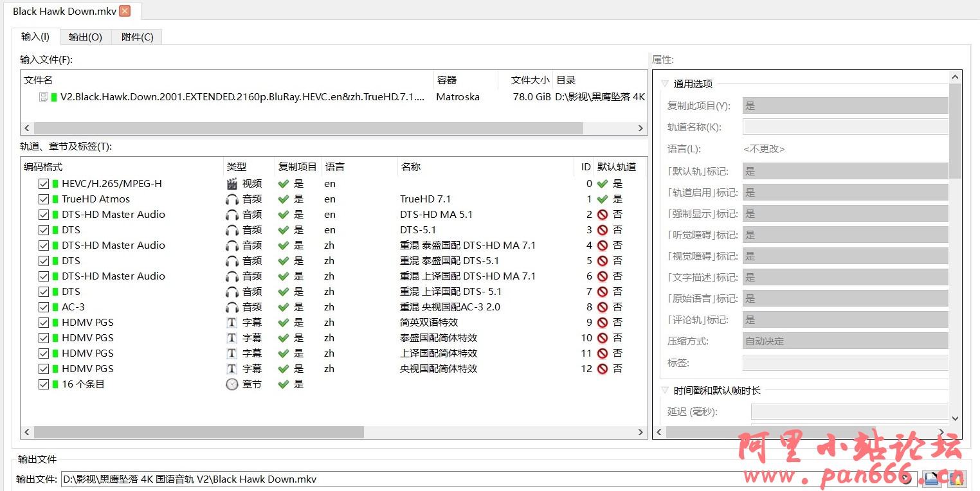The image size is (980, 491).
Task: Click the headphones icon for 上译国配 DTS-HD MA 7.1
Action: [x=232, y=276]
